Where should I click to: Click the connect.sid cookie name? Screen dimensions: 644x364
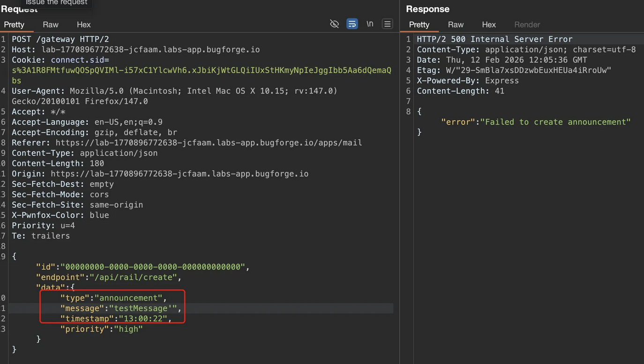[x=78, y=60]
